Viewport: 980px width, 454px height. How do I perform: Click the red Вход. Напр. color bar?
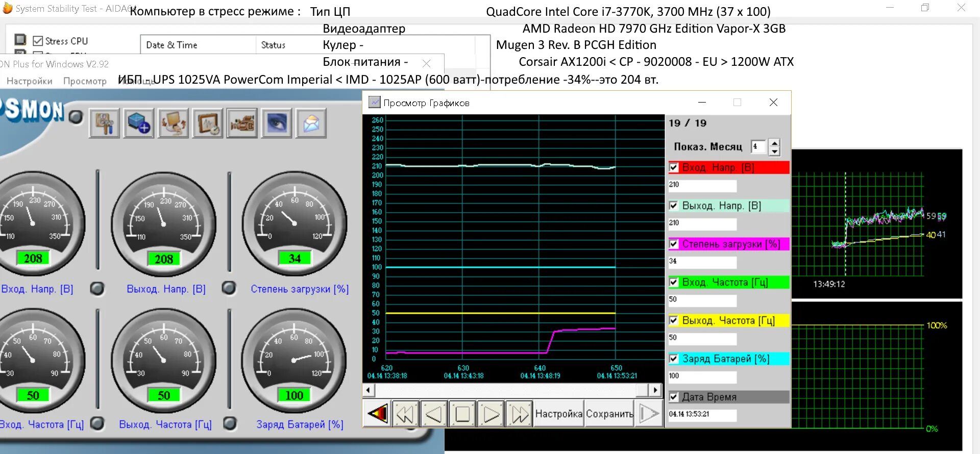tap(729, 167)
